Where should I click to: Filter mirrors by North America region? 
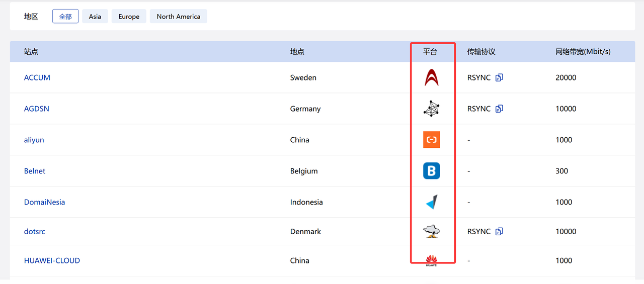[x=179, y=17]
